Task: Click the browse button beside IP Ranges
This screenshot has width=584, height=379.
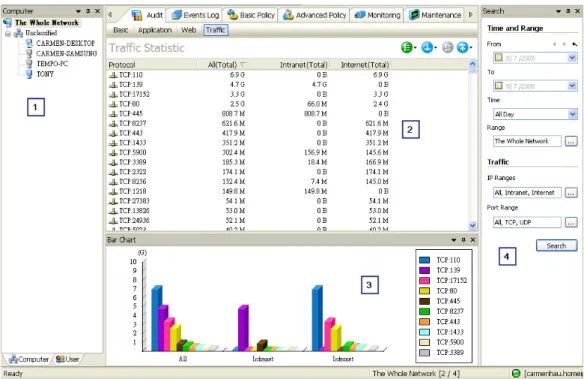Action: [571, 192]
